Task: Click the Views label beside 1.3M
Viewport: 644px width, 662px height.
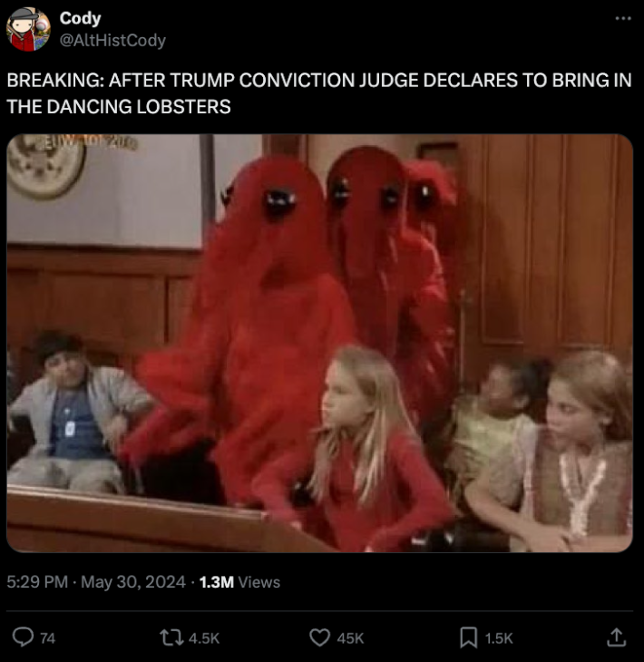Action: coord(259,582)
